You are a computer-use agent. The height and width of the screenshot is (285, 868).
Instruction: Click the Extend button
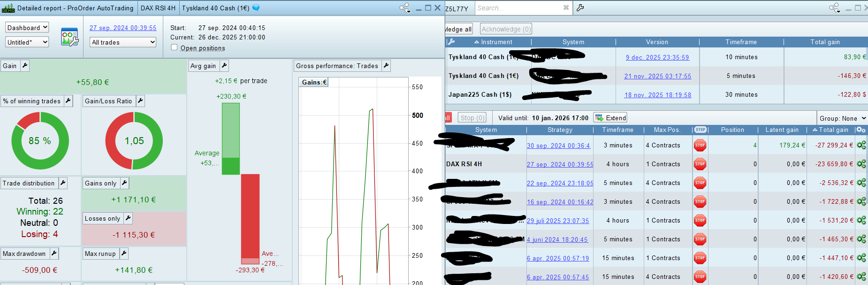pyautogui.click(x=610, y=118)
